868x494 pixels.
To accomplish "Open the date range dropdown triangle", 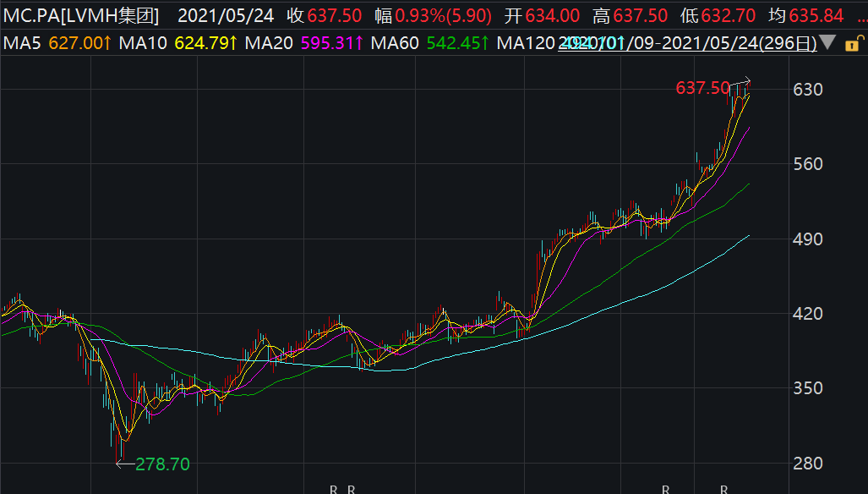I will tap(827, 43).
